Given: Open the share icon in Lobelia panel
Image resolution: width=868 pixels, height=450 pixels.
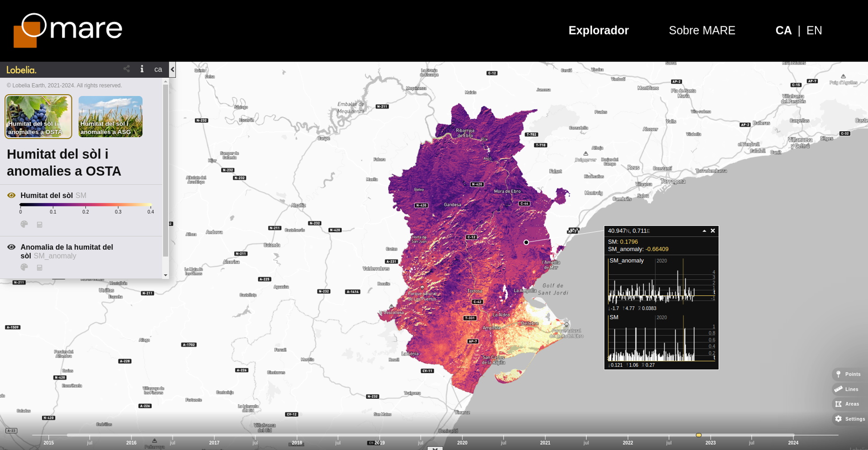Looking at the screenshot, I should [x=127, y=69].
